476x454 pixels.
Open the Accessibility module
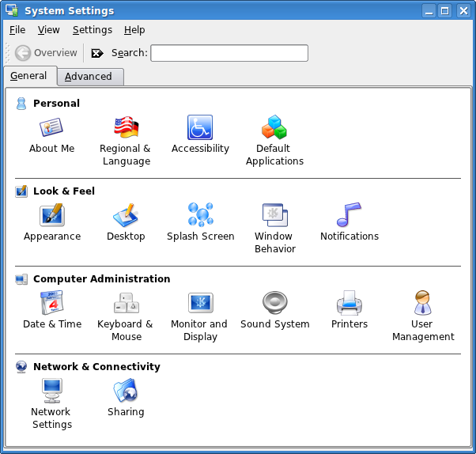(x=200, y=134)
